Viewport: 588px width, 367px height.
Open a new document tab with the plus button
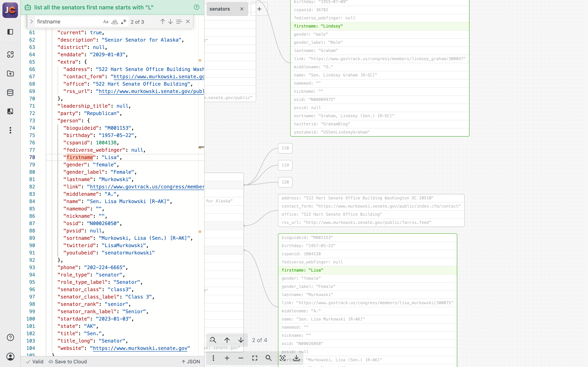[x=259, y=9]
